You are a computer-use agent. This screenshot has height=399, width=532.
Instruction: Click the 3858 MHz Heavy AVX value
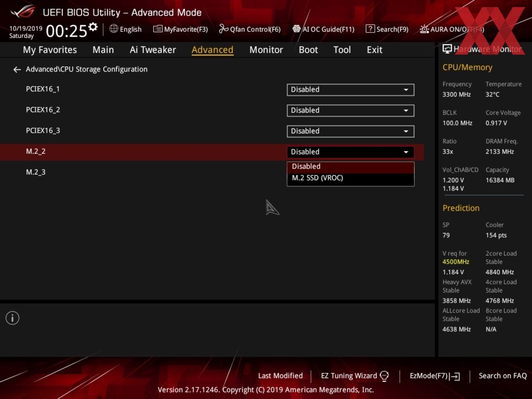(x=457, y=301)
